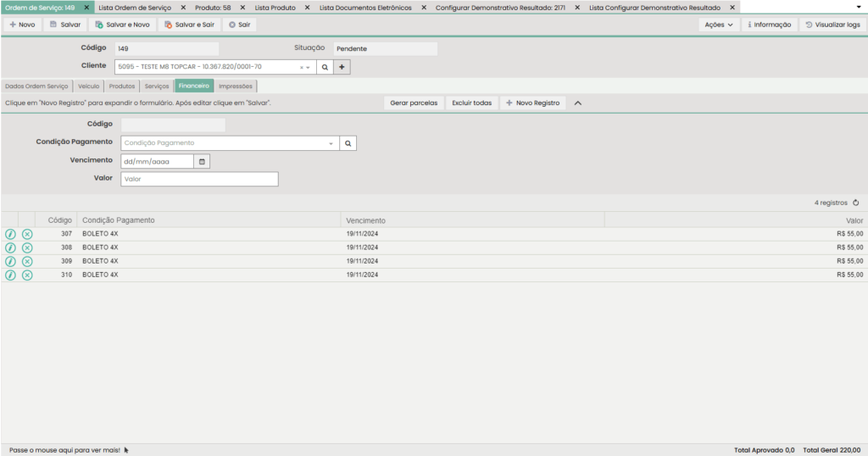The image size is (868, 456).
Task: Click the plus icon to add new client
Action: [x=342, y=66]
